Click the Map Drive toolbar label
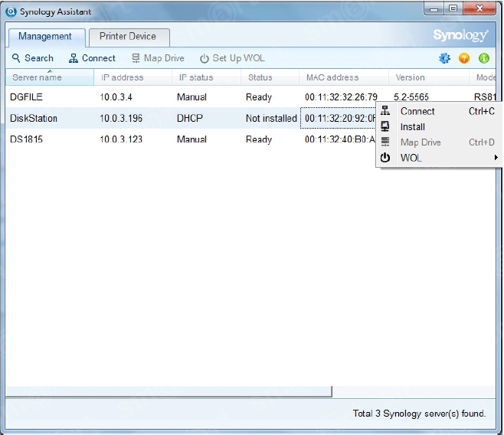The width and height of the screenshot is (504, 435). click(x=164, y=58)
